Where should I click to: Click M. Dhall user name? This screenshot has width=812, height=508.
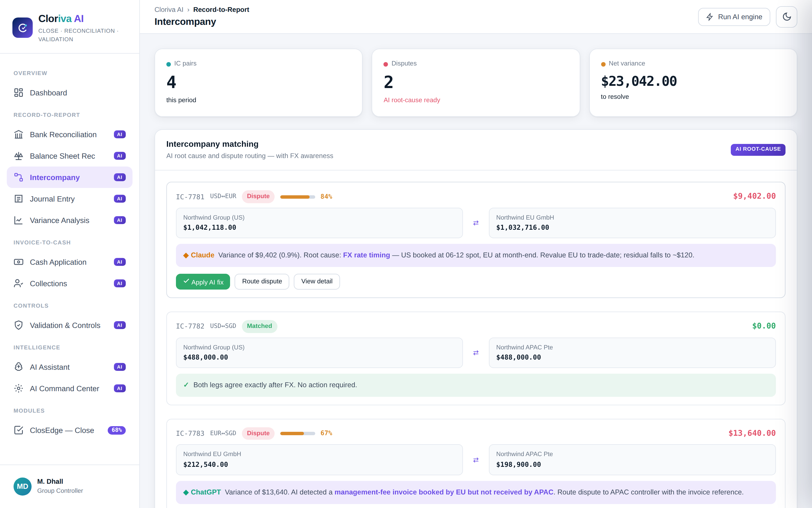pyautogui.click(x=50, y=481)
